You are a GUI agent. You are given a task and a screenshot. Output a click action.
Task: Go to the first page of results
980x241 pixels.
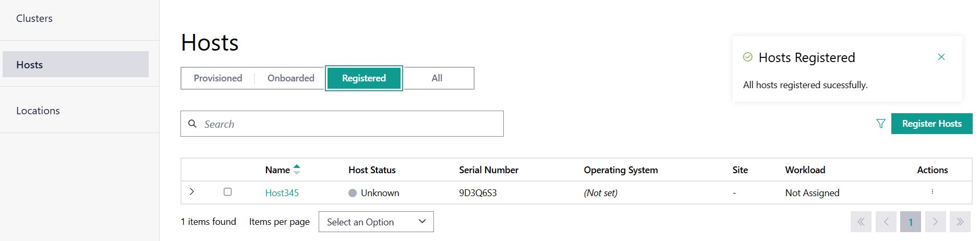click(x=861, y=222)
